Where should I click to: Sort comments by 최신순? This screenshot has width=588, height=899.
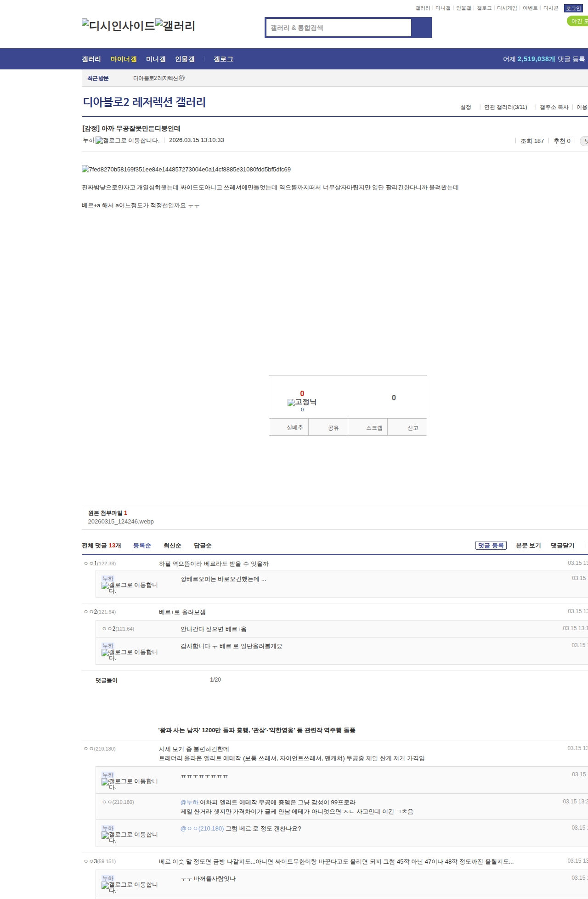pyautogui.click(x=172, y=546)
